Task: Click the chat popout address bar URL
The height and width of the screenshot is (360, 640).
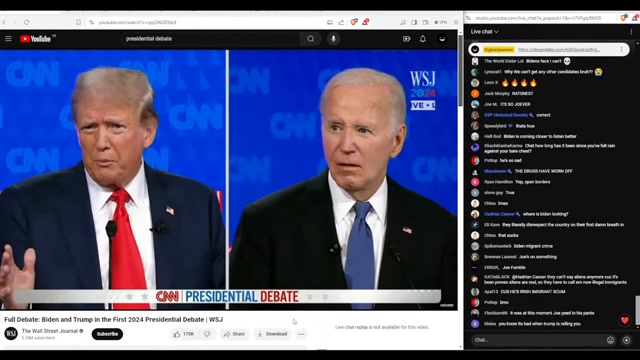Action: click(x=538, y=18)
